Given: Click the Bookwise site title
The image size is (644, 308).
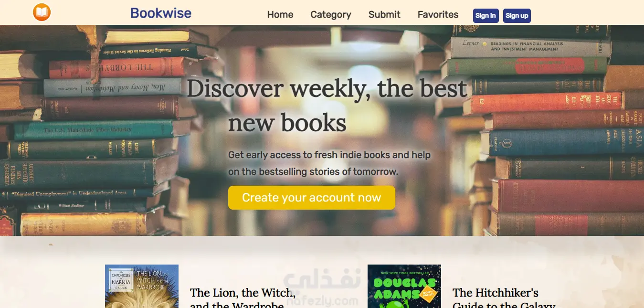Looking at the screenshot, I should tap(161, 13).
